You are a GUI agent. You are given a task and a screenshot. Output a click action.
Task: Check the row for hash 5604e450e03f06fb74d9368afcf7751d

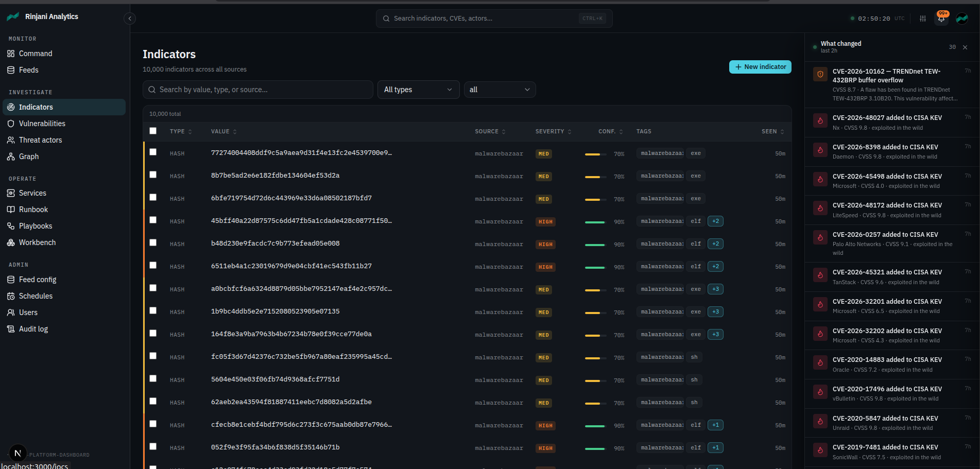[x=153, y=378]
